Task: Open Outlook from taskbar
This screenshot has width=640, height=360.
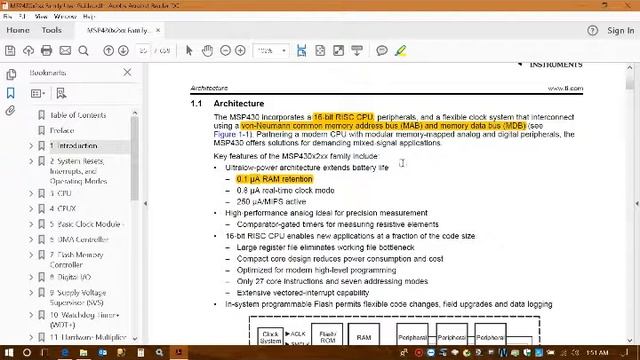Action: tap(102, 352)
